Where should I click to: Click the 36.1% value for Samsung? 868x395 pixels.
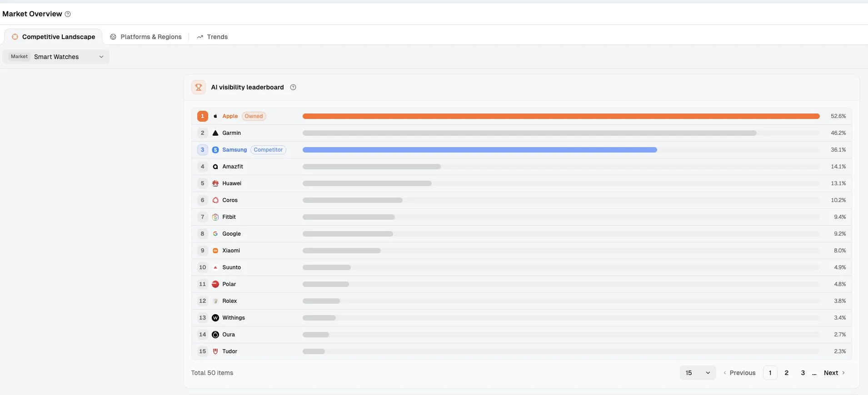pyautogui.click(x=838, y=150)
